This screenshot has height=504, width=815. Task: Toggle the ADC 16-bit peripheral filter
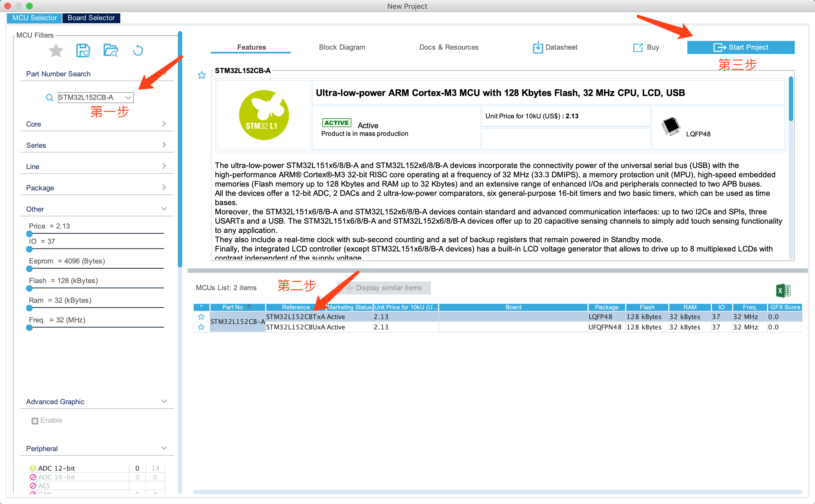(33, 477)
